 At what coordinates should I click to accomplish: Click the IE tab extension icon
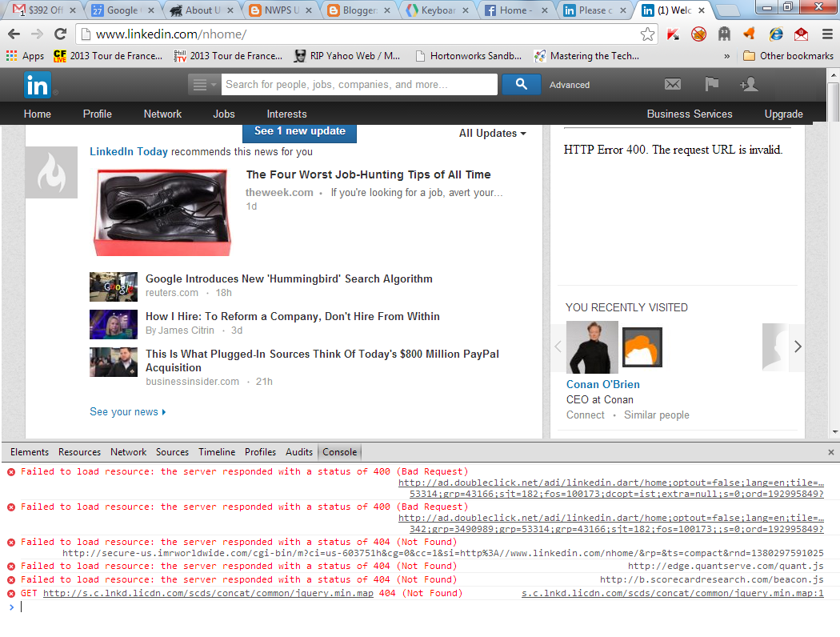[776, 34]
